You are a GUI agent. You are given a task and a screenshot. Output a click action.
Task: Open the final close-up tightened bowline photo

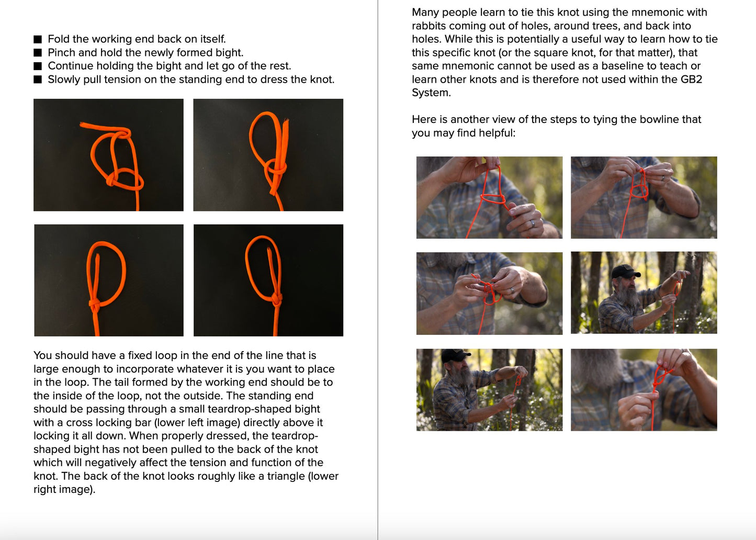(644, 390)
